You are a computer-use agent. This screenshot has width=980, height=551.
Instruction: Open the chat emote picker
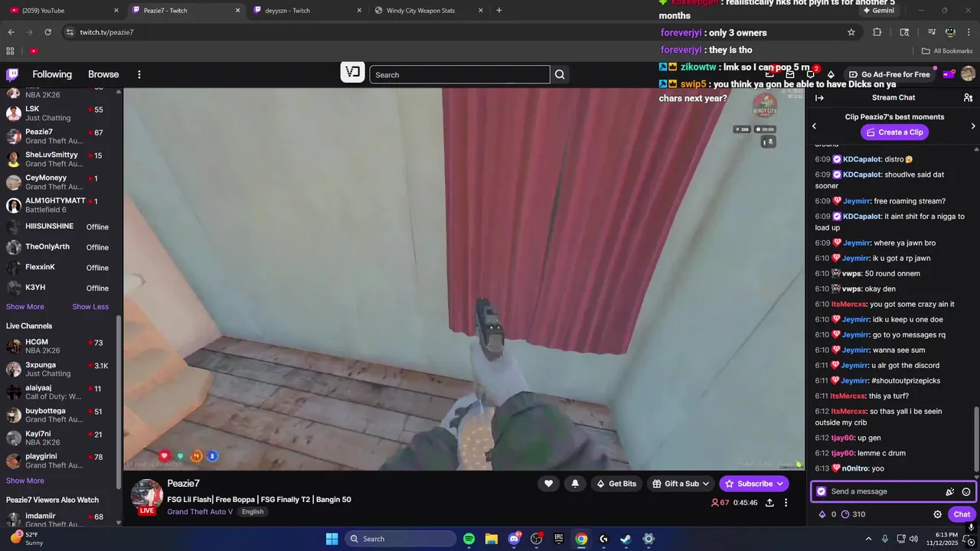click(966, 491)
